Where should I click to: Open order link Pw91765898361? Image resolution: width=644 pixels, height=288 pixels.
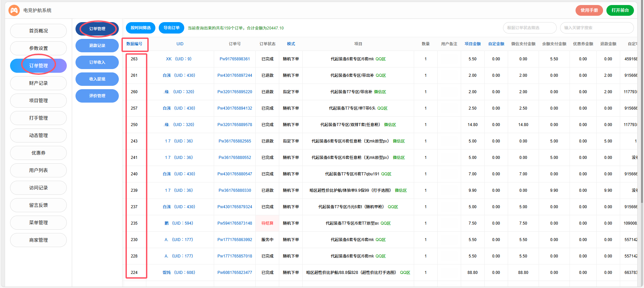(235, 59)
